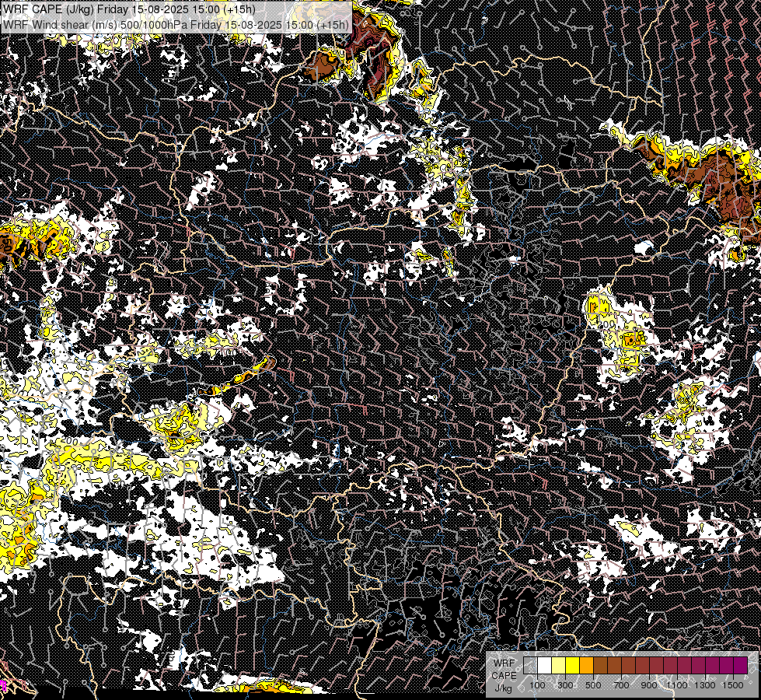Viewport: 761px width, 700px height.
Task: Click the legend label 1100
Action: tap(676, 685)
